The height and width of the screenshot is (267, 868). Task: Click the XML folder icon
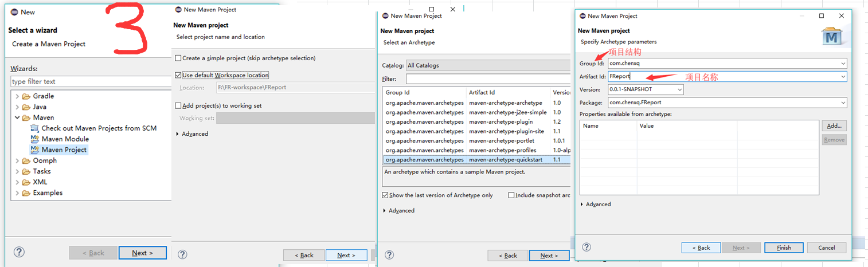coord(26,182)
